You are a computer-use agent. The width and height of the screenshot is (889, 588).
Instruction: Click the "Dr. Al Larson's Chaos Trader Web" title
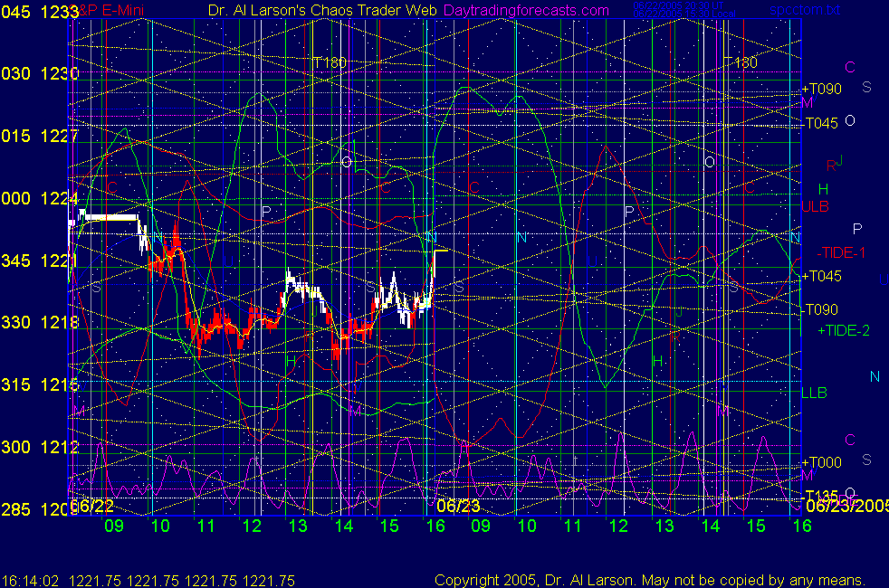click(322, 10)
